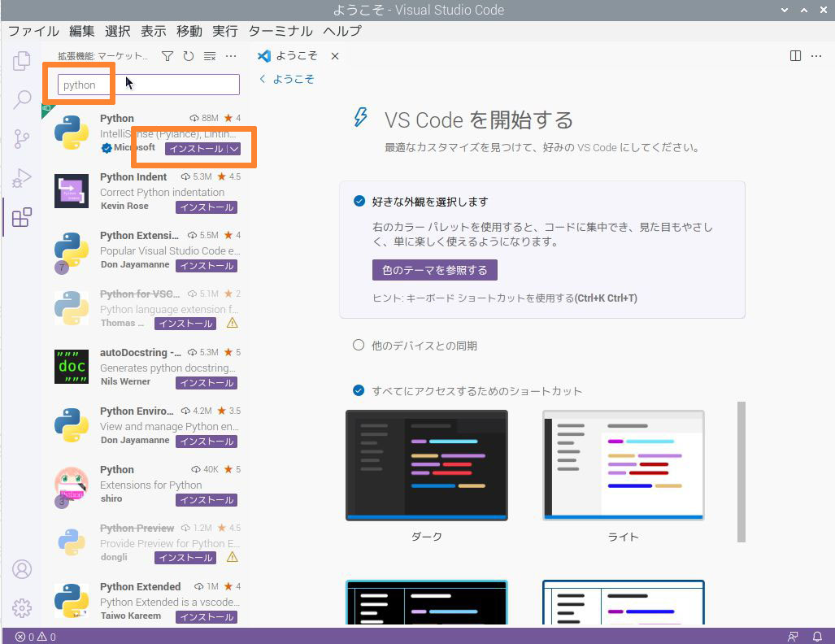The width and height of the screenshot is (835, 644).
Task: Split the editor using the top-right icon
Action: [794, 55]
